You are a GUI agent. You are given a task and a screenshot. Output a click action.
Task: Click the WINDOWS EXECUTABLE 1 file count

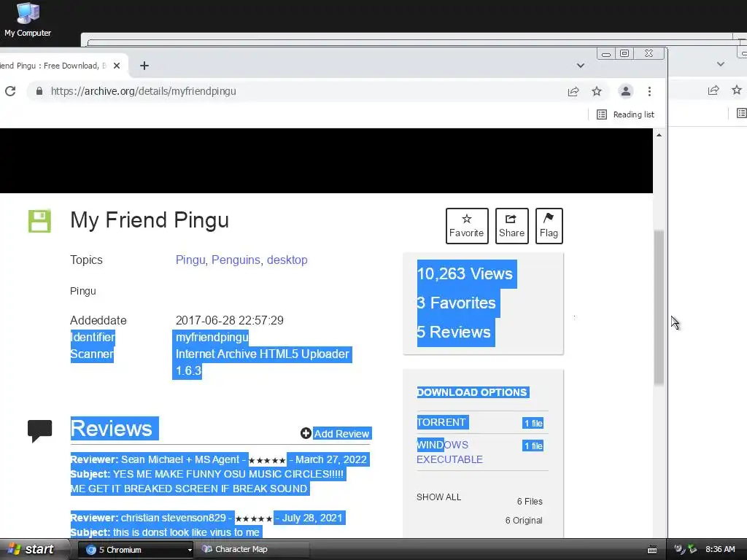(x=533, y=446)
